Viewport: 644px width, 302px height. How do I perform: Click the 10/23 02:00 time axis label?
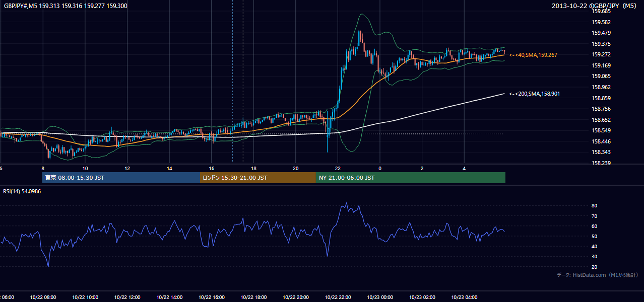[422, 297]
